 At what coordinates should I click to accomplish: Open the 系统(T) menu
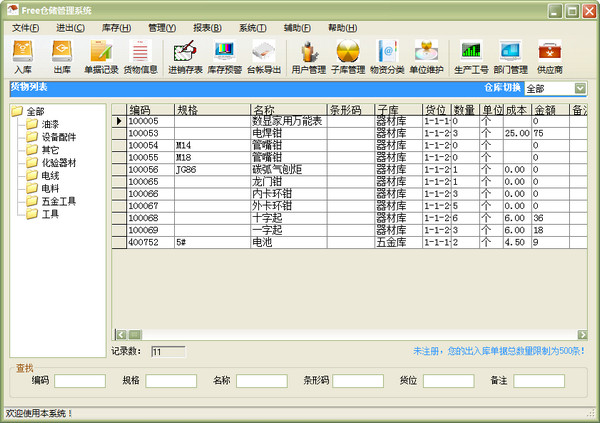click(x=253, y=28)
